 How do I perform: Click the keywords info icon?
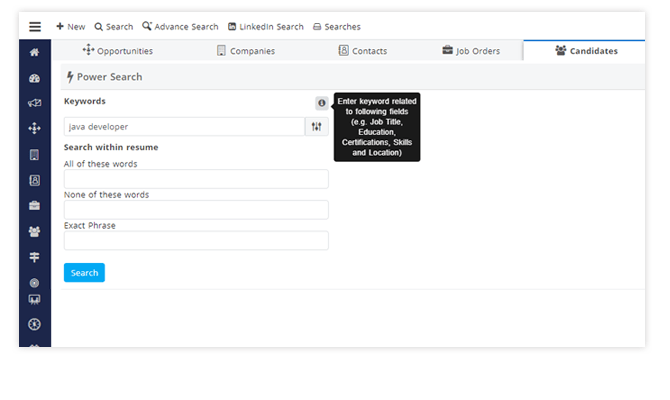click(x=321, y=103)
